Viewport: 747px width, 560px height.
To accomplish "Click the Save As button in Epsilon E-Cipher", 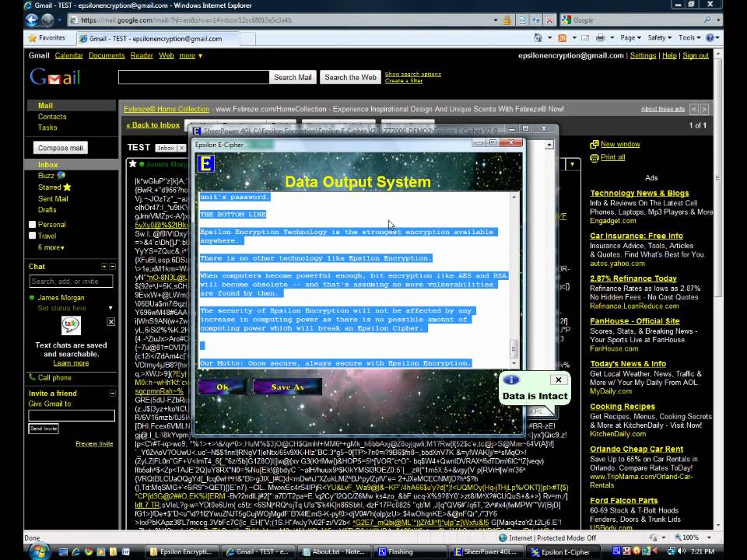I will pyautogui.click(x=287, y=387).
